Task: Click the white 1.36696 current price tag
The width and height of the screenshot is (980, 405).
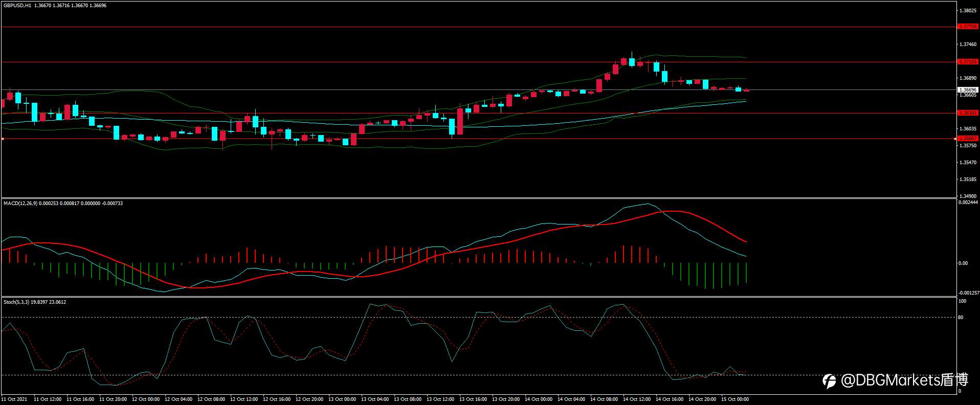Action: 968,89
